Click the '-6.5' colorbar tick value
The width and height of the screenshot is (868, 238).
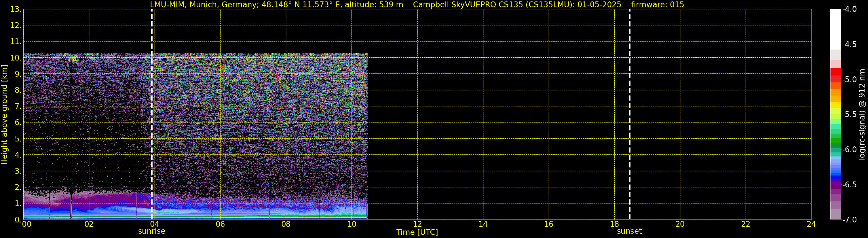(x=849, y=184)
